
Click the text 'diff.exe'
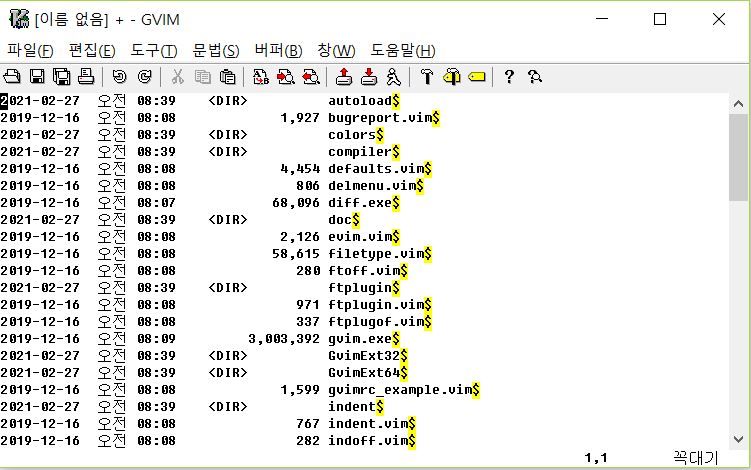click(x=360, y=203)
